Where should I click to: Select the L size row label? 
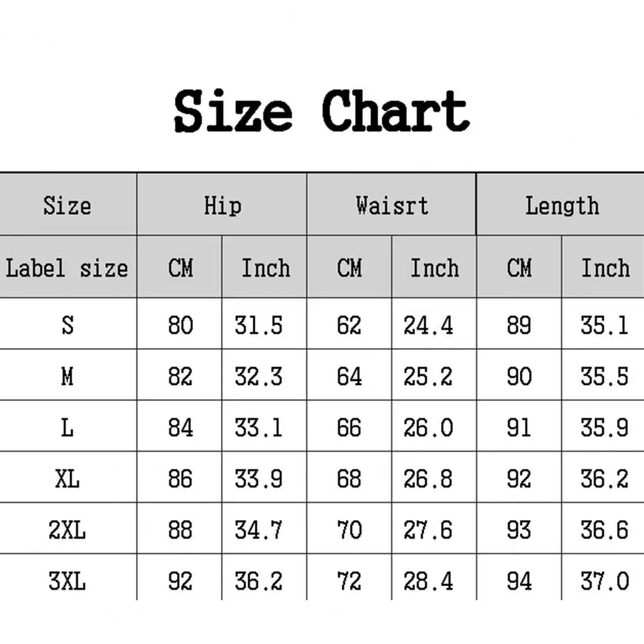67,428
